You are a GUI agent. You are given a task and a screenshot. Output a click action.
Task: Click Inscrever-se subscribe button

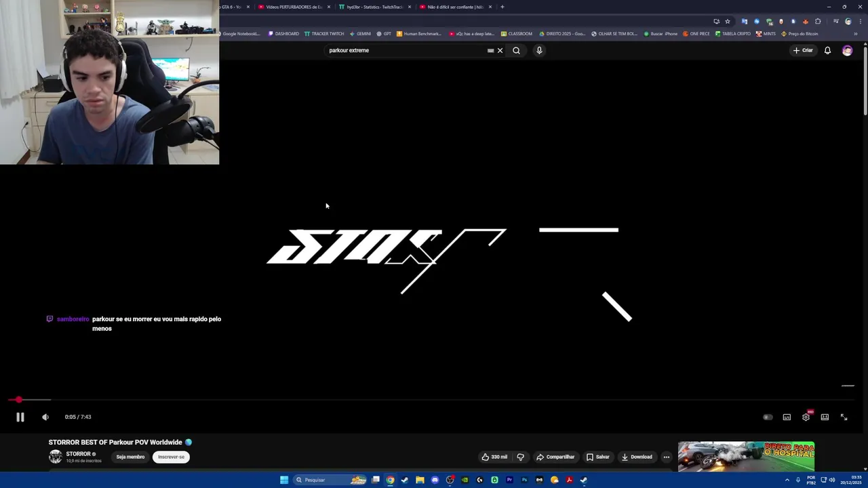coord(171,457)
